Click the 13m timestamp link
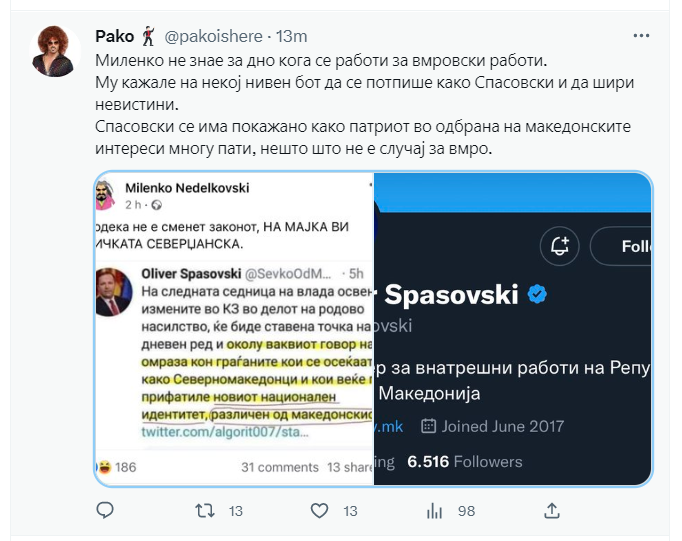The image size is (682, 541). tap(291, 36)
